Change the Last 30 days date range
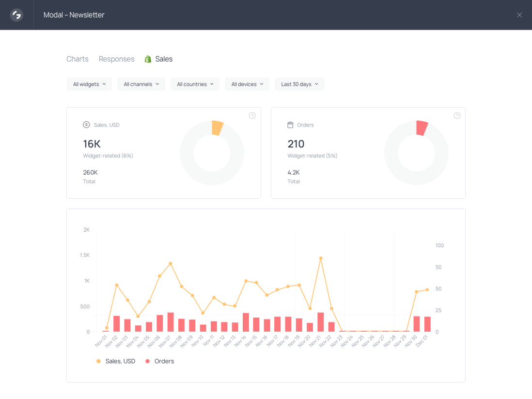532x399 pixels. [x=299, y=84]
